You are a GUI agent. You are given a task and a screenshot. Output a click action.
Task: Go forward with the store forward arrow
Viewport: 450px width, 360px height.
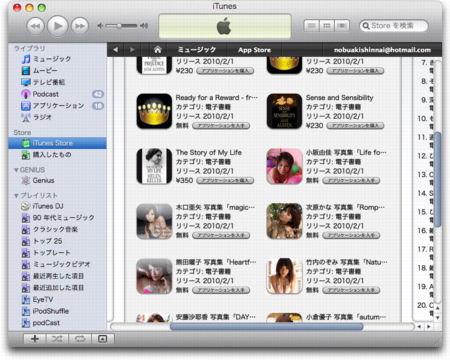coord(132,50)
